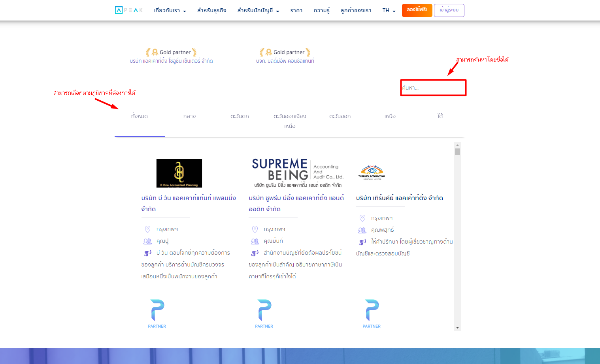The height and width of the screenshot is (364, 600).
Task: Open the ลูกค้าของเรา menu item
Action: [356, 11]
